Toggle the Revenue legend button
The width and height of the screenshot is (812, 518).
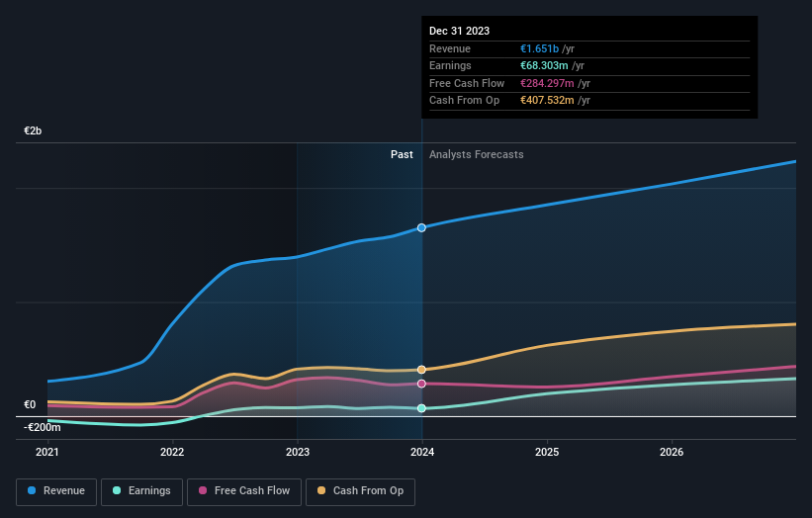click(56, 491)
